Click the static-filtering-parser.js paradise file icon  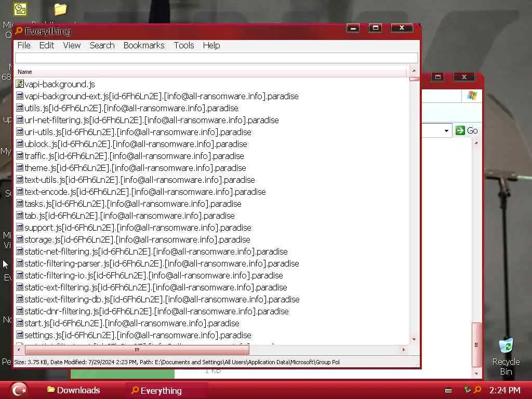[x=20, y=263]
